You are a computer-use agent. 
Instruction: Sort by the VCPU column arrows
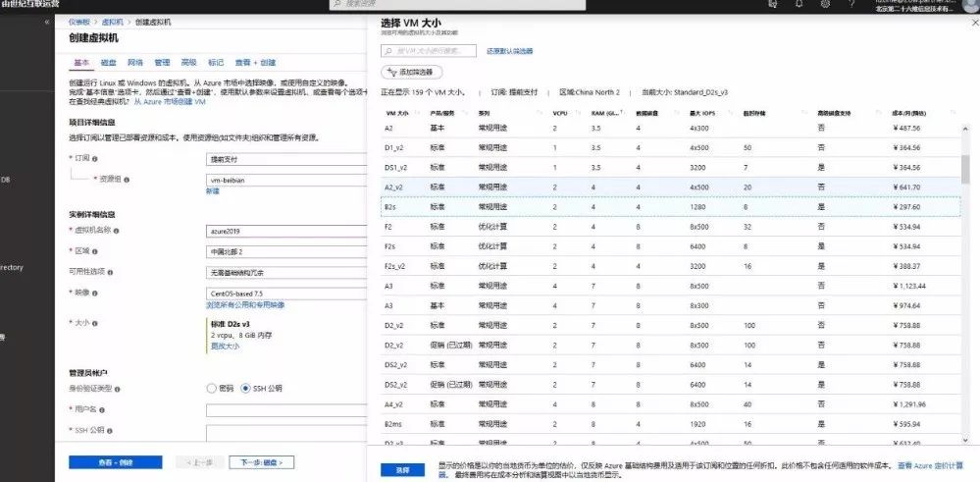579,113
